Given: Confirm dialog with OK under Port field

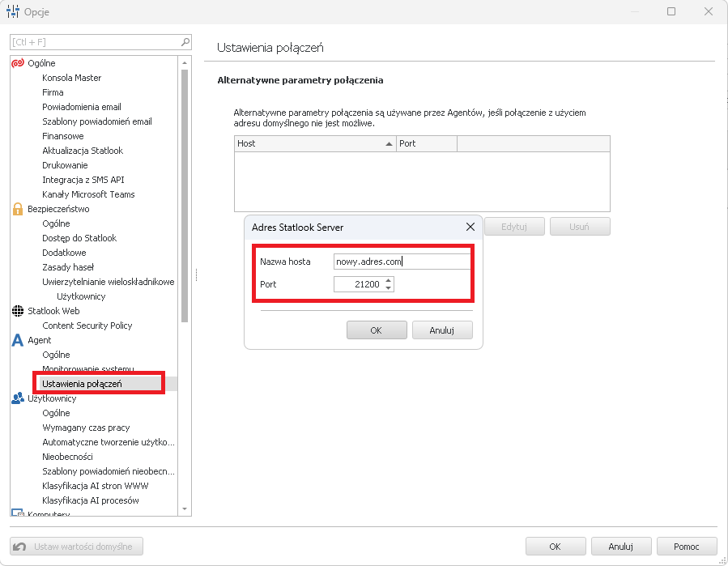Looking at the screenshot, I should (x=377, y=330).
